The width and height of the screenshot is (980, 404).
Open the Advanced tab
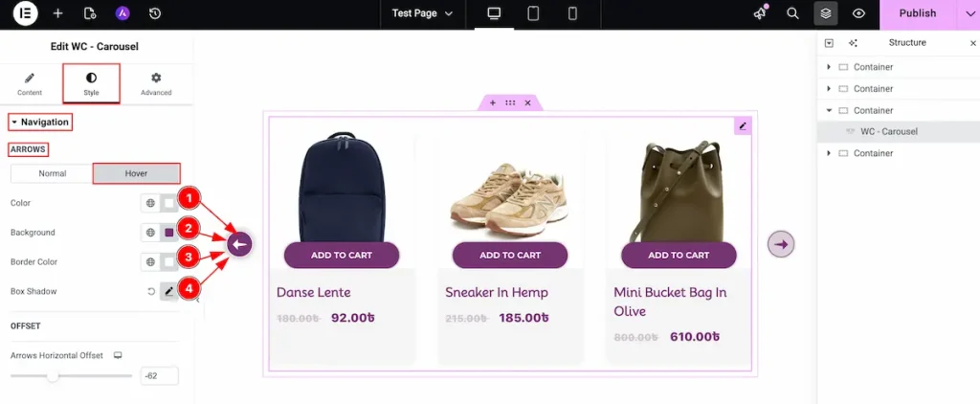click(156, 83)
